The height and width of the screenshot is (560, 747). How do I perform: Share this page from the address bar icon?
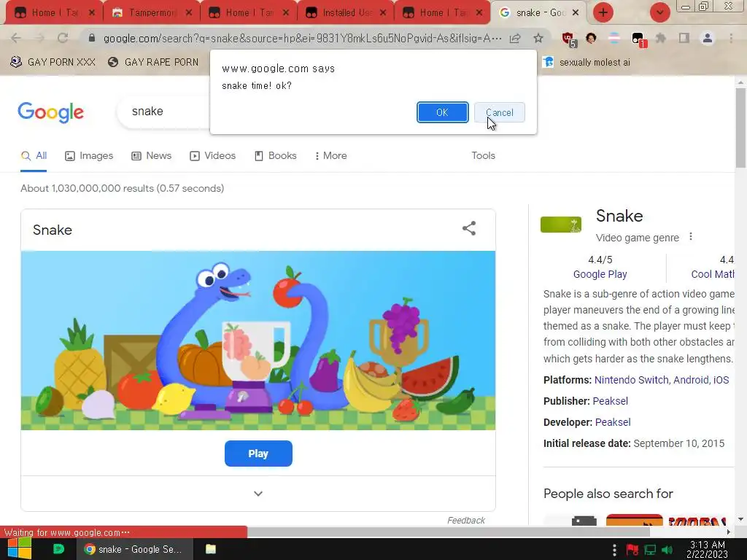[x=515, y=38]
